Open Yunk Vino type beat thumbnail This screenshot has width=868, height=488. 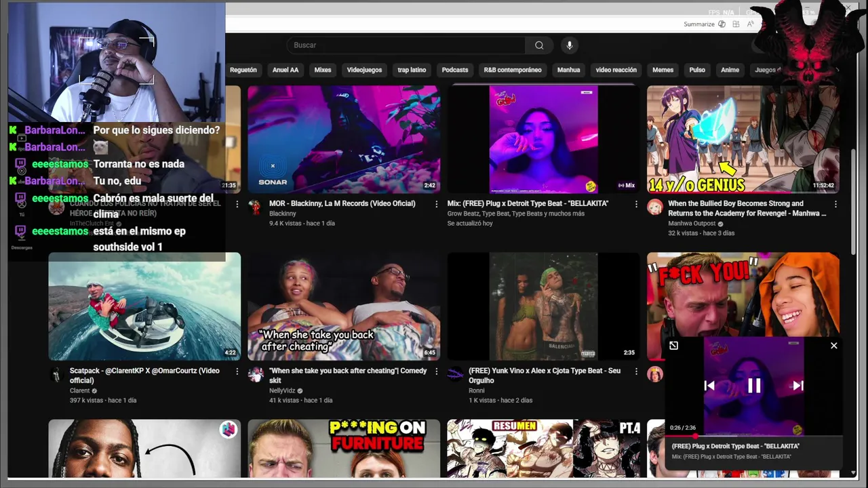[543, 306]
